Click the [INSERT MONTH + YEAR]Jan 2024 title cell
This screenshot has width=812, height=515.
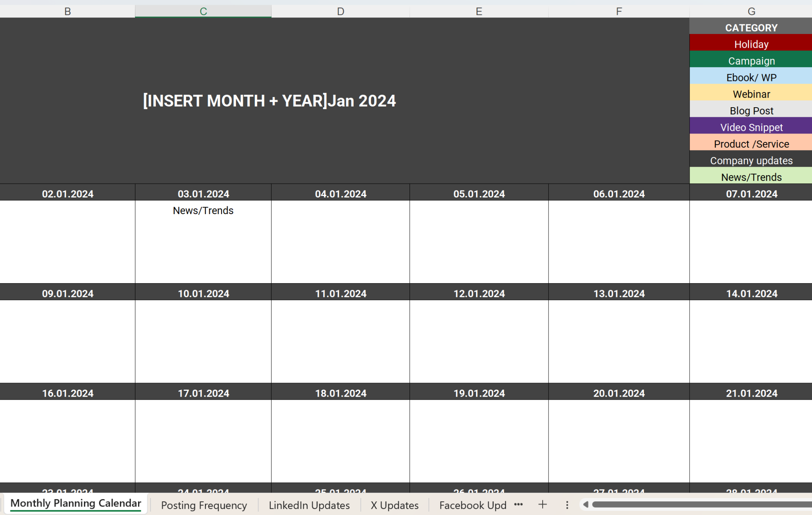[269, 101]
